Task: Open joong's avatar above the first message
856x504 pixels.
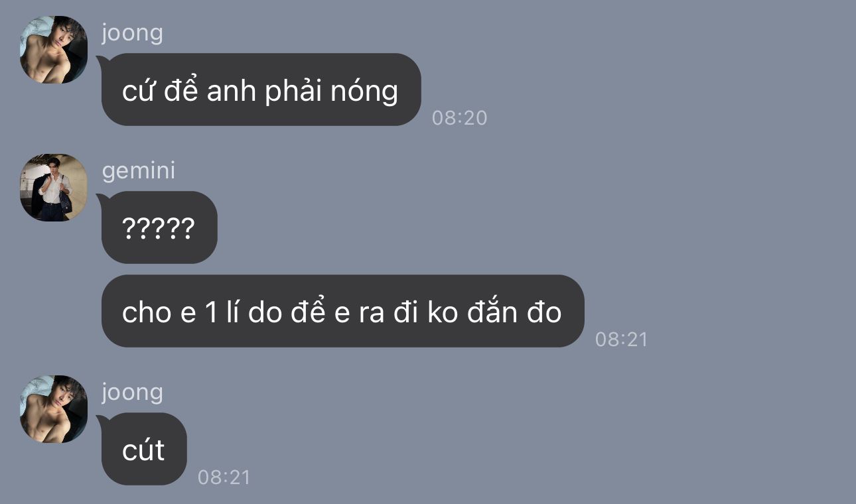Action: [x=54, y=50]
